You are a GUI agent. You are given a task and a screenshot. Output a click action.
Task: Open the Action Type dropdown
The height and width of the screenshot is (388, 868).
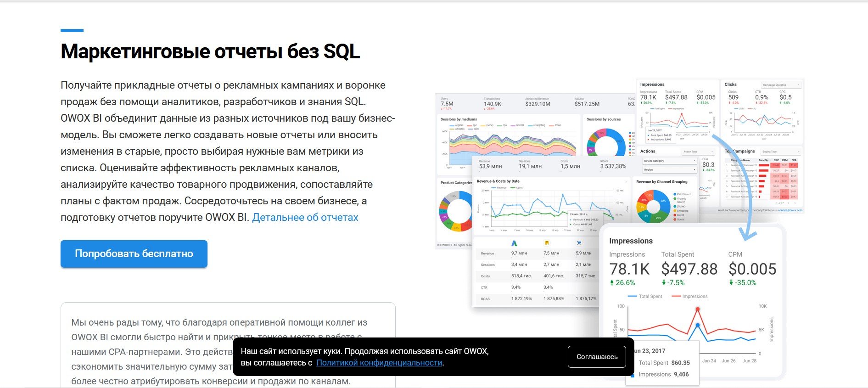698,152
